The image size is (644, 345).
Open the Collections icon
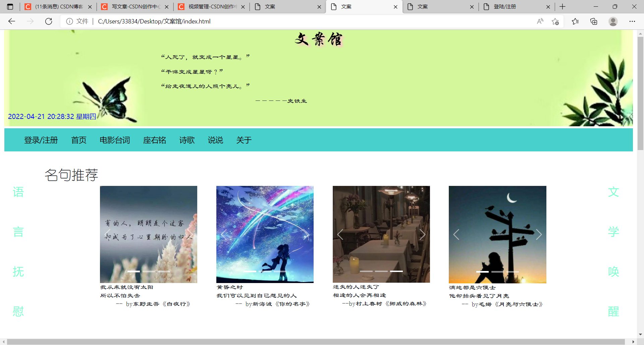click(594, 21)
